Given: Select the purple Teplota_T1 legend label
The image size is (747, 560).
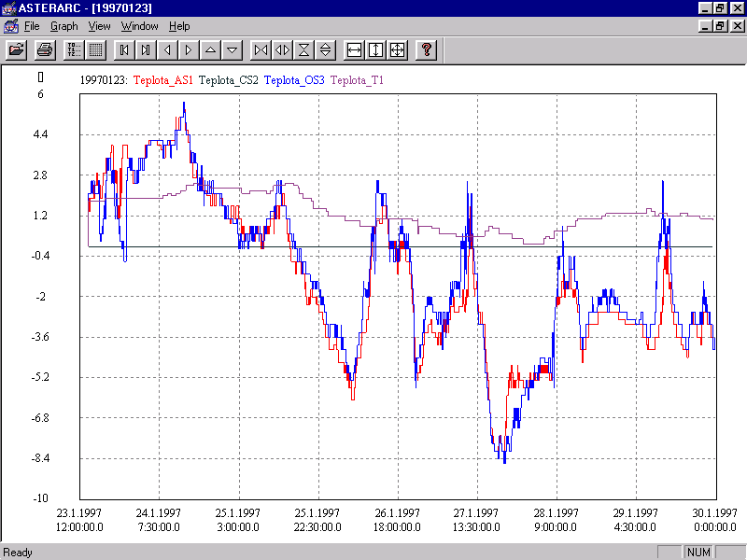Looking at the screenshot, I should pos(357,80).
